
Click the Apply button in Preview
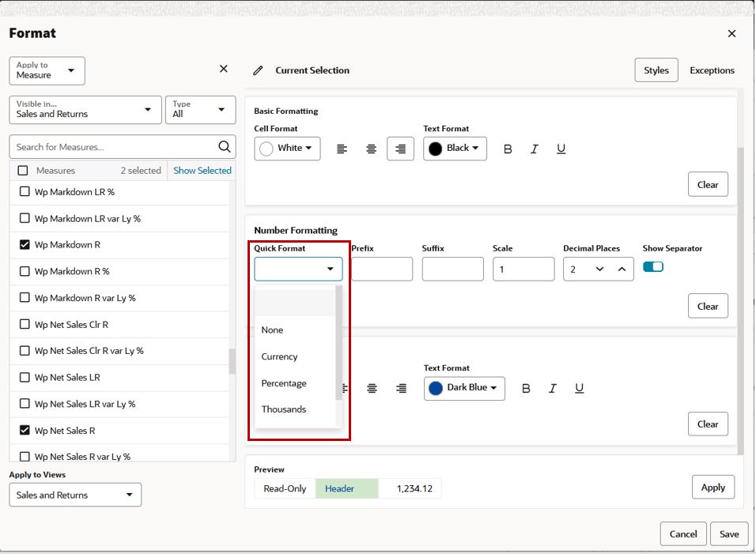click(713, 487)
